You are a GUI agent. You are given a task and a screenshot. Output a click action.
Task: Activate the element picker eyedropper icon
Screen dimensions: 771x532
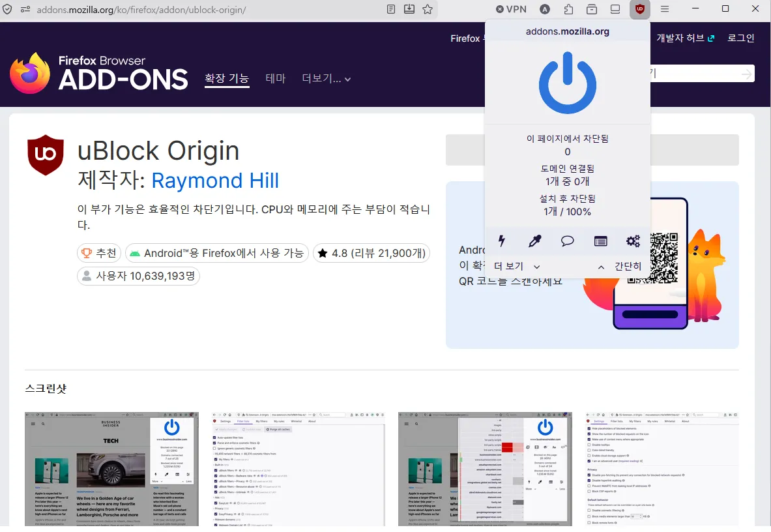pyautogui.click(x=534, y=241)
